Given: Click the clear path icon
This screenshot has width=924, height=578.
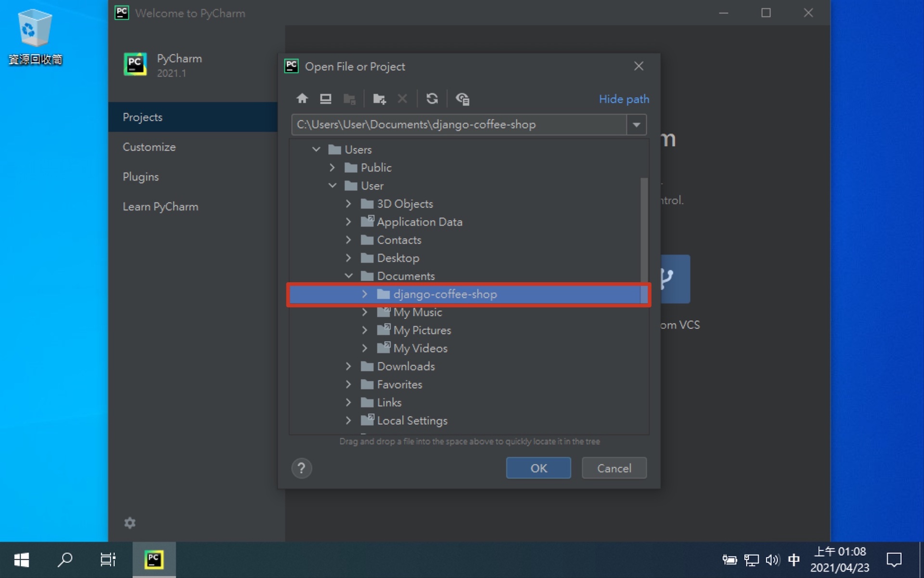Looking at the screenshot, I should pyautogui.click(x=402, y=99).
